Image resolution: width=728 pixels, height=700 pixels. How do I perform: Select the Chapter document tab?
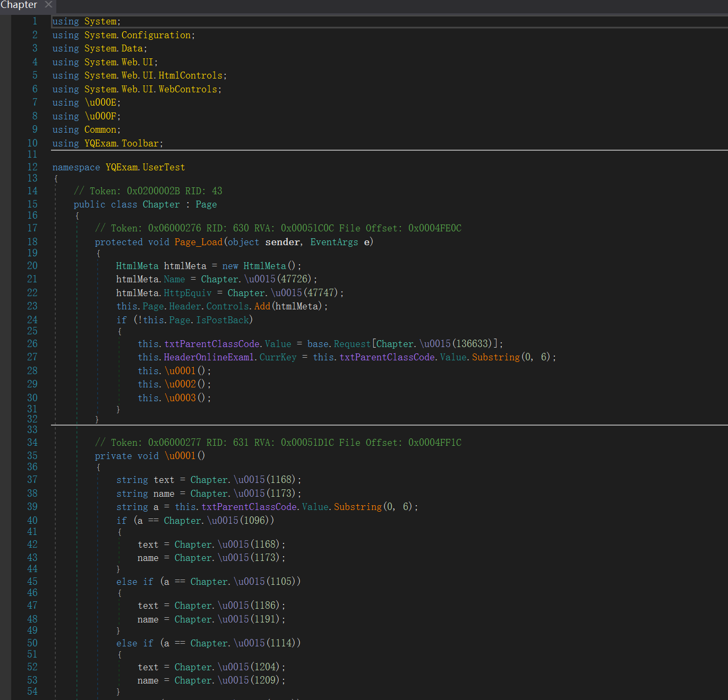[x=19, y=5]
